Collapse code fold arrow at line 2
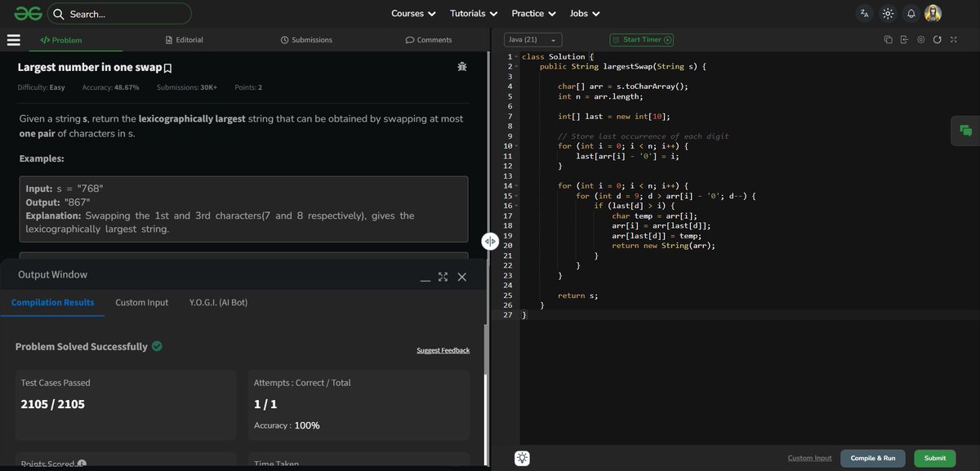 coord(516,67)
